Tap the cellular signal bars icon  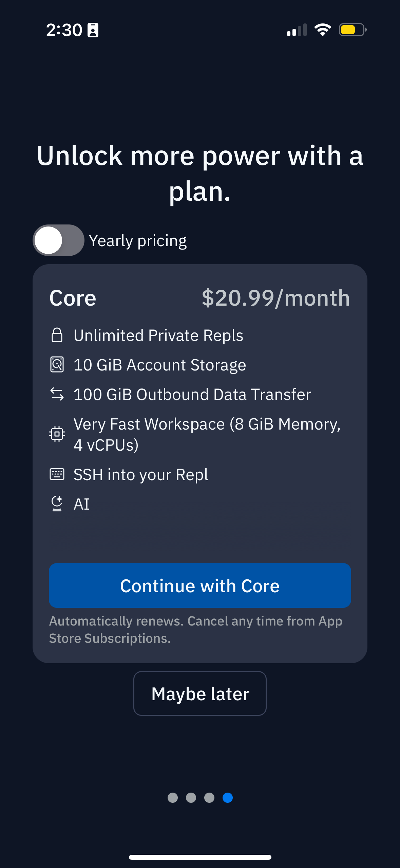(x=297, y=30)
